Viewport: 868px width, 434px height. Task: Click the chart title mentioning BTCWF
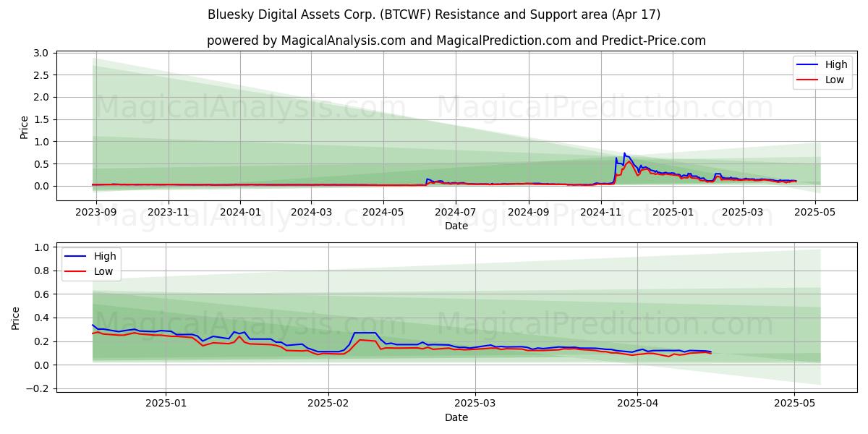pyautogui.click(x=434, y=14)
